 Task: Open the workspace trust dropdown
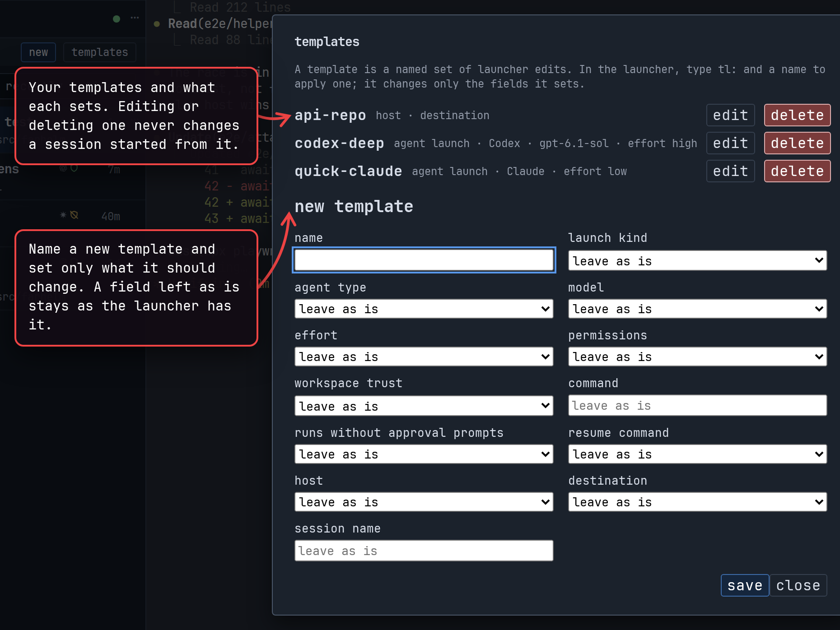424,406
